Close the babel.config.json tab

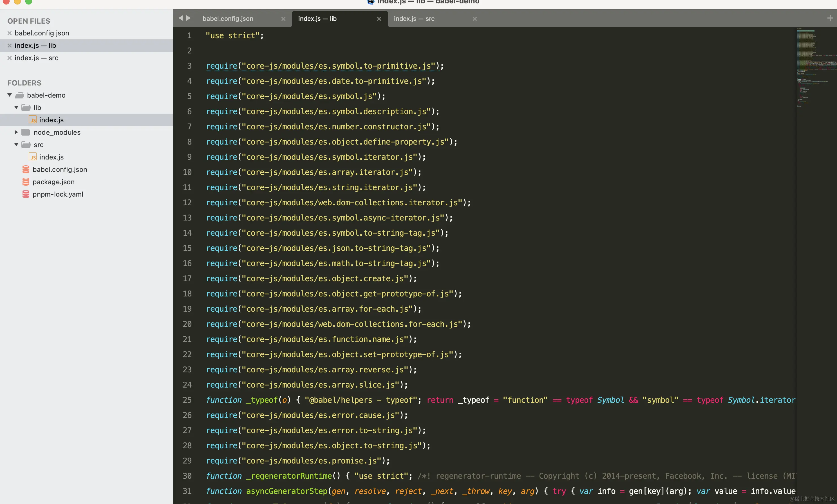pos(283,19)
